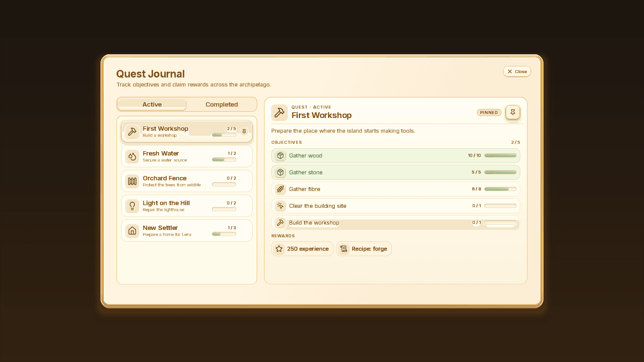Select the First Workshop quest card

(x=187, y=132)
